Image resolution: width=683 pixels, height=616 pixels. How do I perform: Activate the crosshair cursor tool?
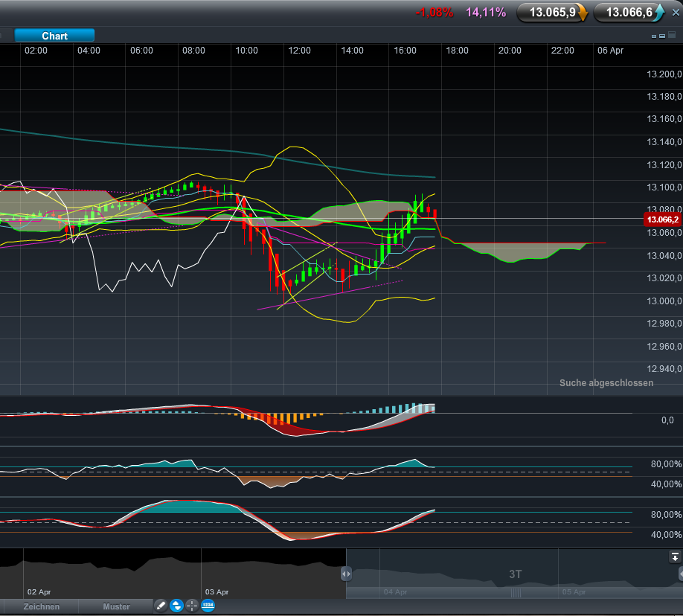pyautogui.click(x=192, y=606)
